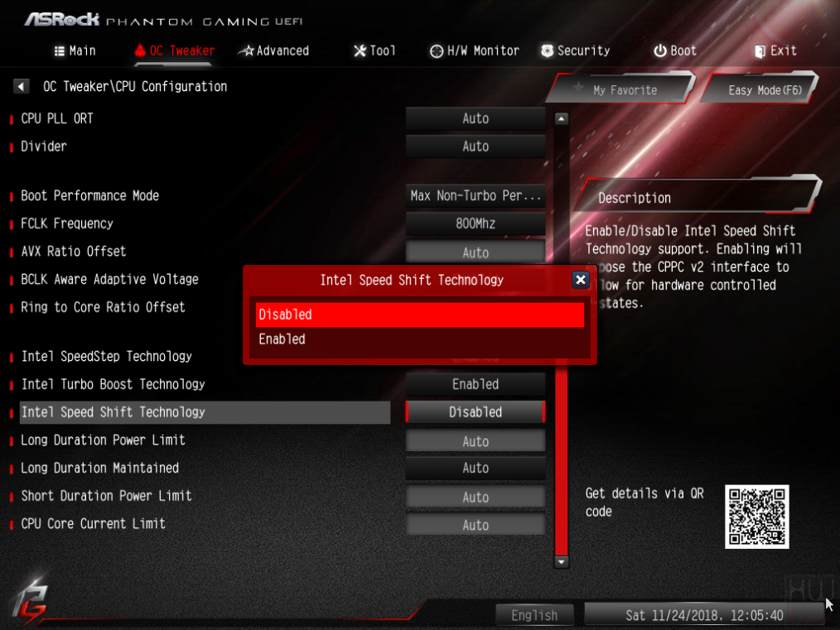840x630 pixels.
Task: Click the Main tab list icon
Action: point(60,50)
